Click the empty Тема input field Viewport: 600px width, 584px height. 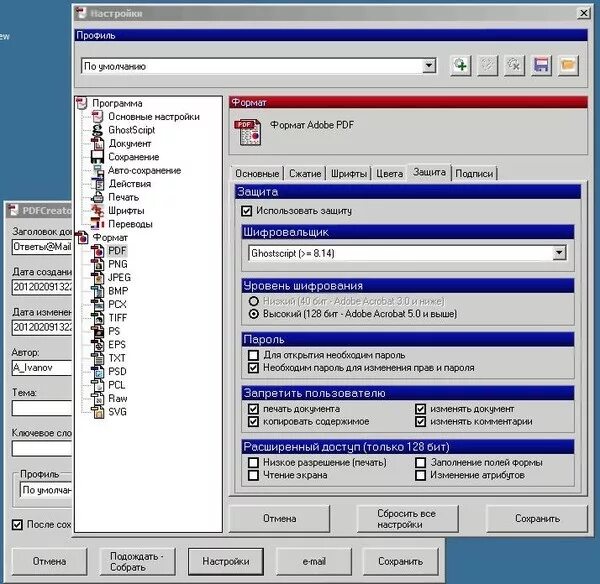[x=42, y=408]
